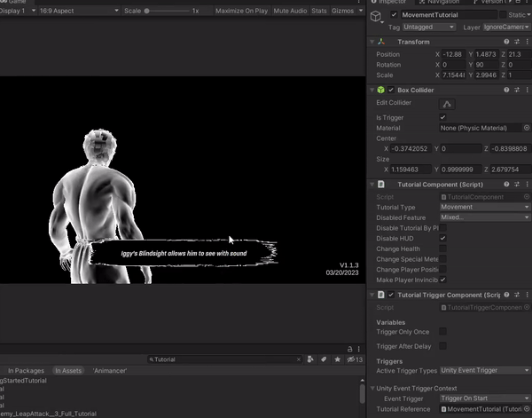Open Tutorial Trigger Component help icon
Screen dimensions: 532x418
coord(506,295)
